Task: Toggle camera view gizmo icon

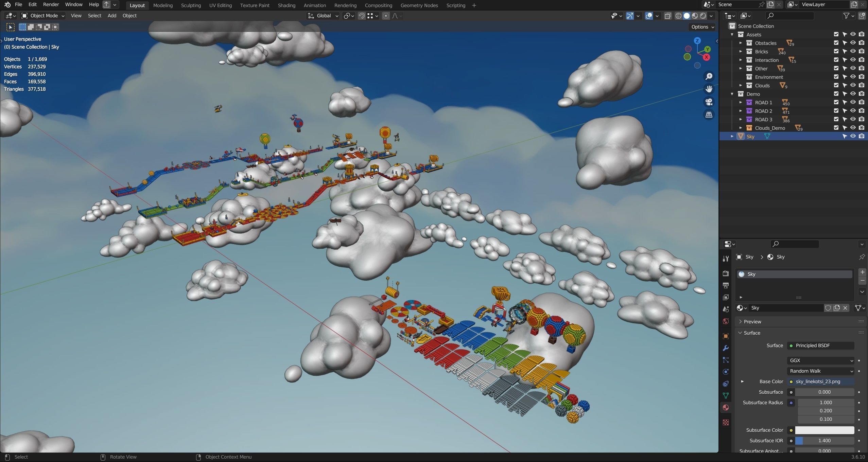Action: coord(709,102)
